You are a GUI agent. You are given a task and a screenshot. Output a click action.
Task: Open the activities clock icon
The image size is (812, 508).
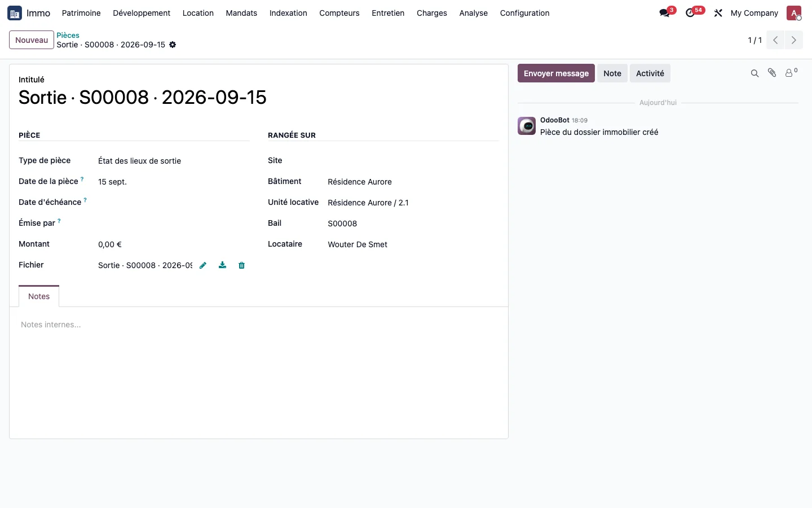coord(690,13)
